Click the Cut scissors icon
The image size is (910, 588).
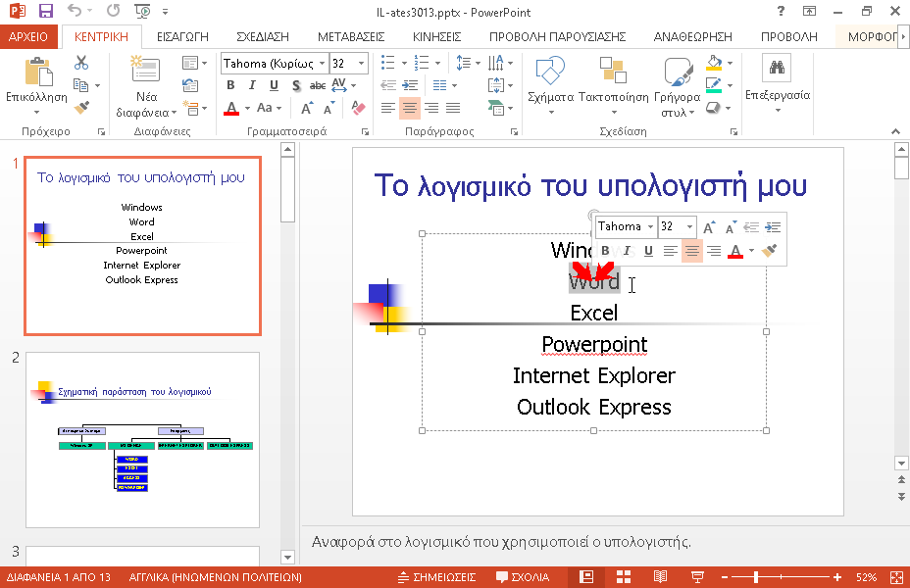tap(81, 63)
